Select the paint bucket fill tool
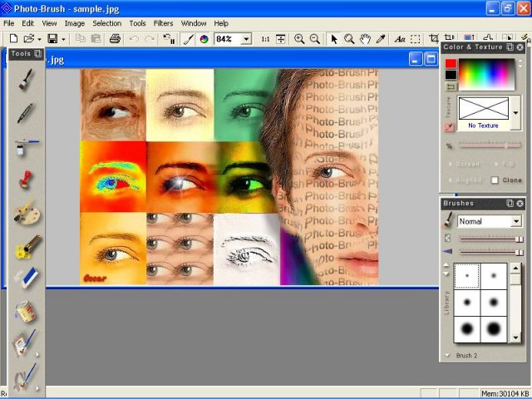Screen dimensions: 532x399 26,312
